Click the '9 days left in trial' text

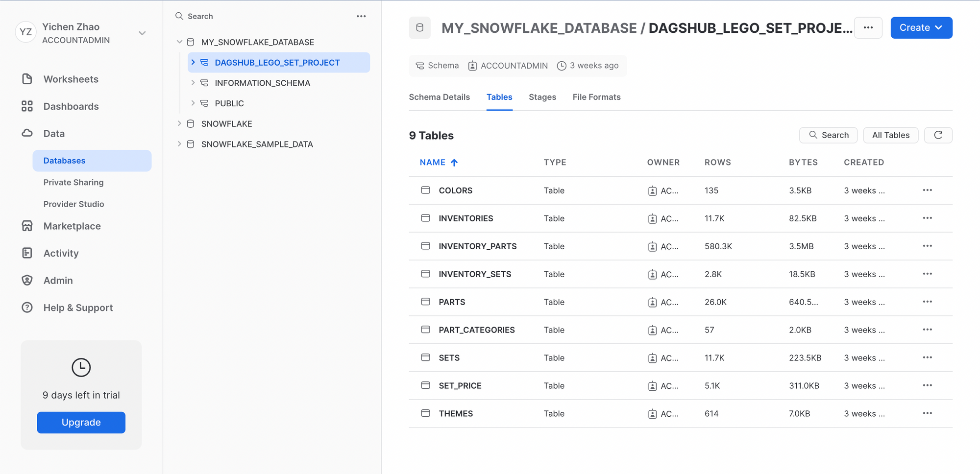click(x=81, y=395)
